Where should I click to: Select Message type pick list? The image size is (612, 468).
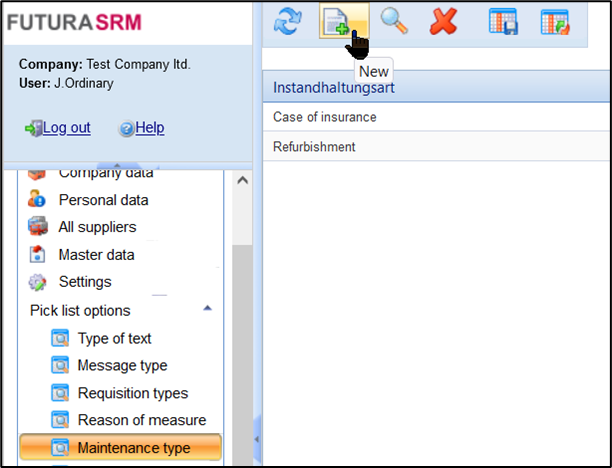122,365
